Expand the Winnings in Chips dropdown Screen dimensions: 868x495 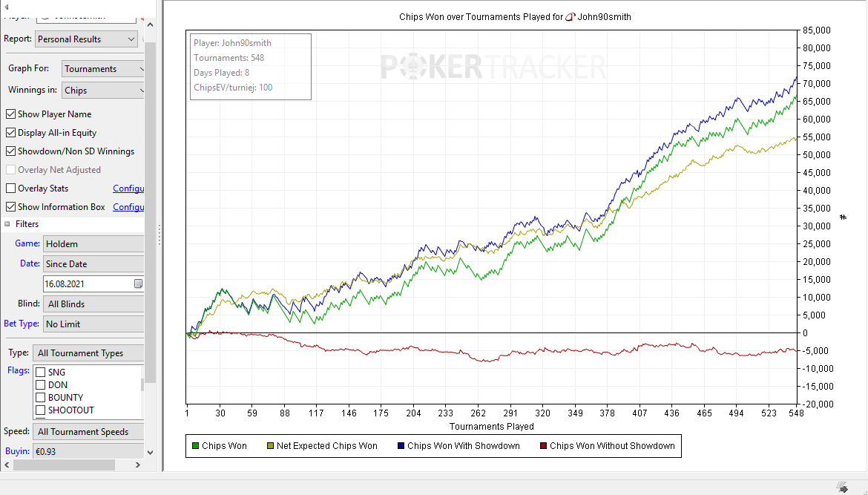(x=102, y=91)
